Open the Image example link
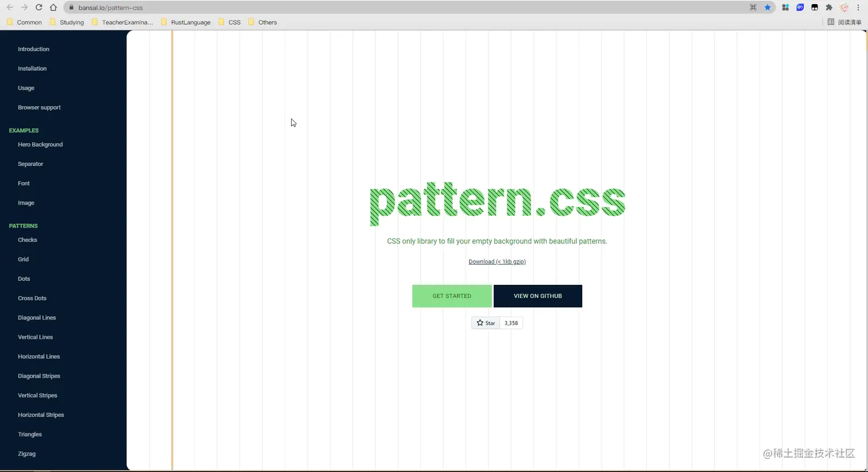Image resolution: width=868 pixels, height=472 pixels. click(x=26, y=203)
